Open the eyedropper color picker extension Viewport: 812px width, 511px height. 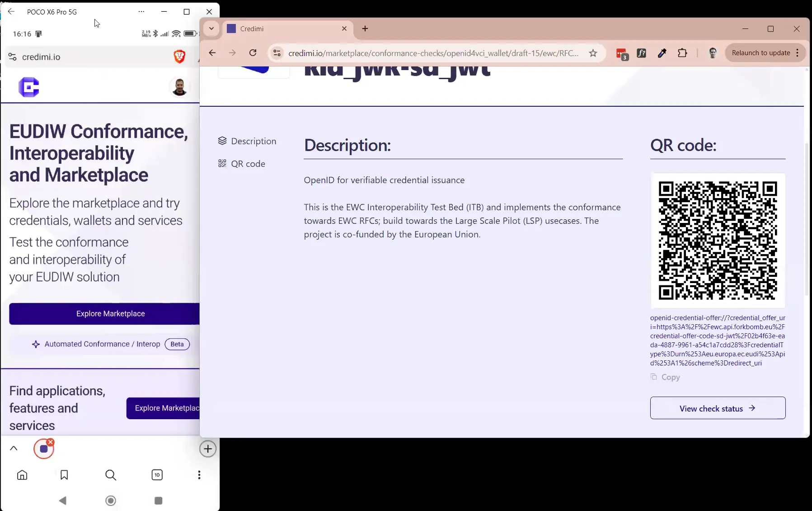click(x=662, y=53)
